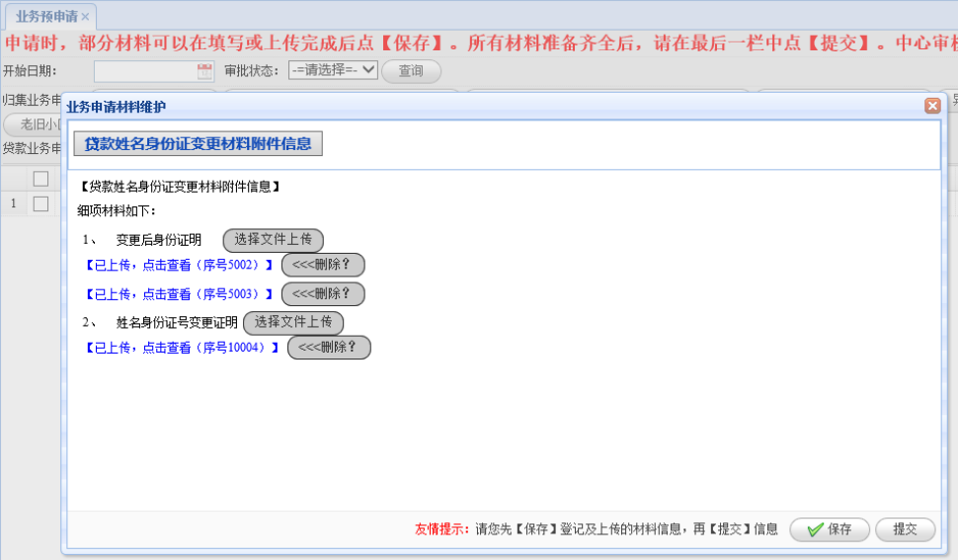
Task: Save materials with the 保存 checkmark button
Action: coord(830,529)
